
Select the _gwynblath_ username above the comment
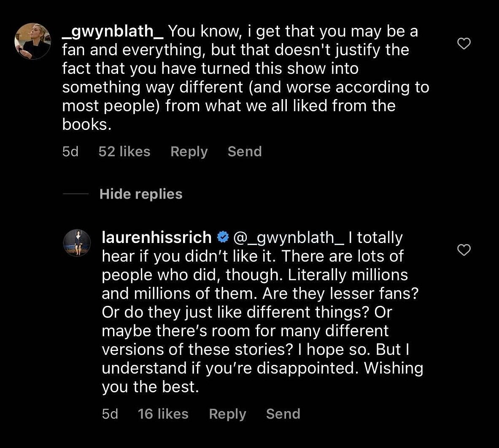(x=111, y=31)
